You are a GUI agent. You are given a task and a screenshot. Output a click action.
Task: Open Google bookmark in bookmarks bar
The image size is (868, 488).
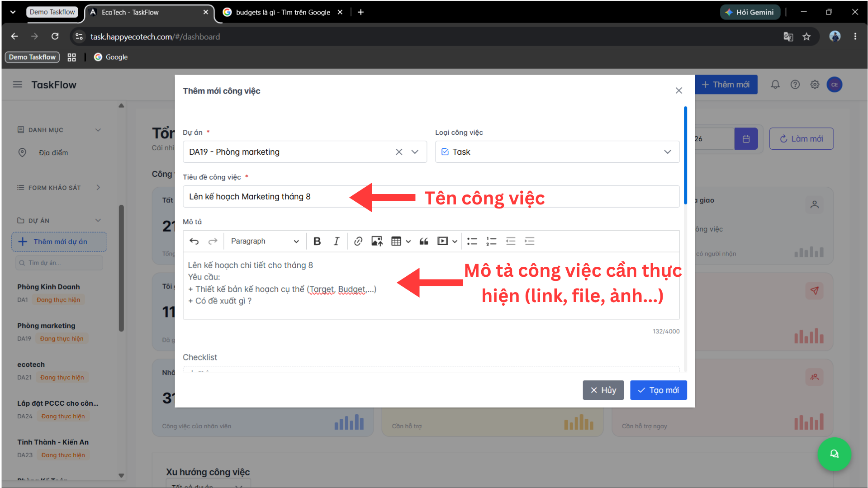tap(111, 57)
